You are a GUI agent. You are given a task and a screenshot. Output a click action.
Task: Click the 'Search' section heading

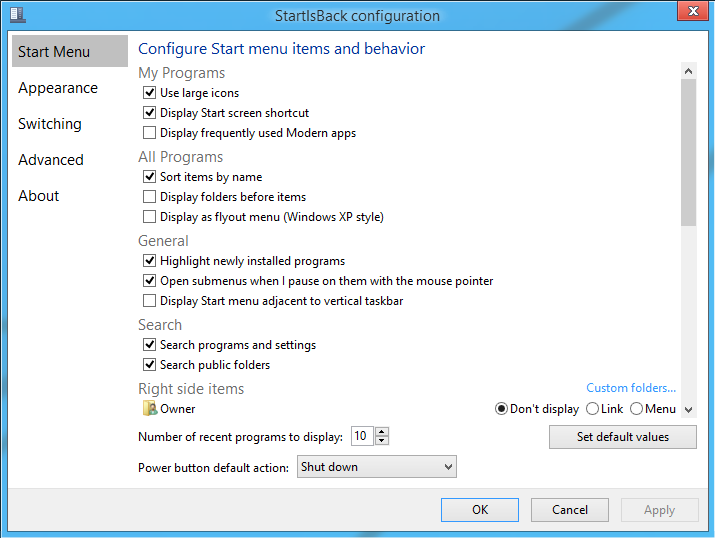tap(160, 324)
